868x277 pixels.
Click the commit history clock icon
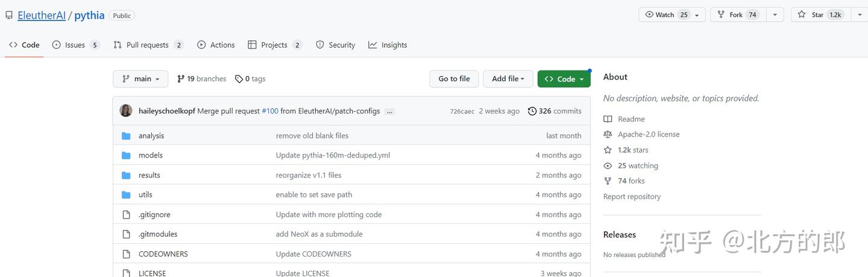point(532,111)
